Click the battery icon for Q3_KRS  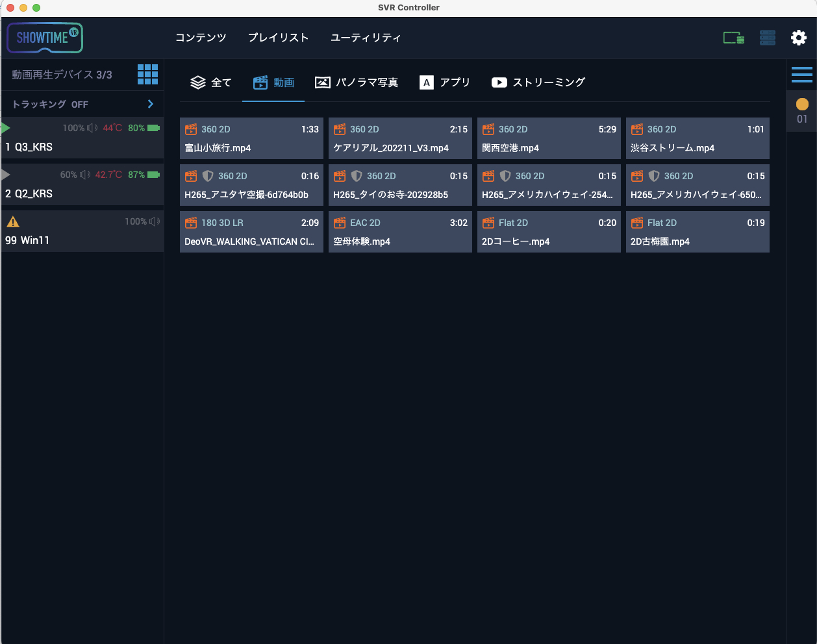154,128
